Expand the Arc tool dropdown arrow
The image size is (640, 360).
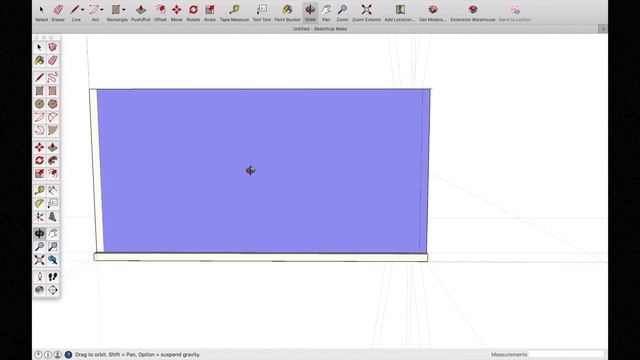(102, 10)
